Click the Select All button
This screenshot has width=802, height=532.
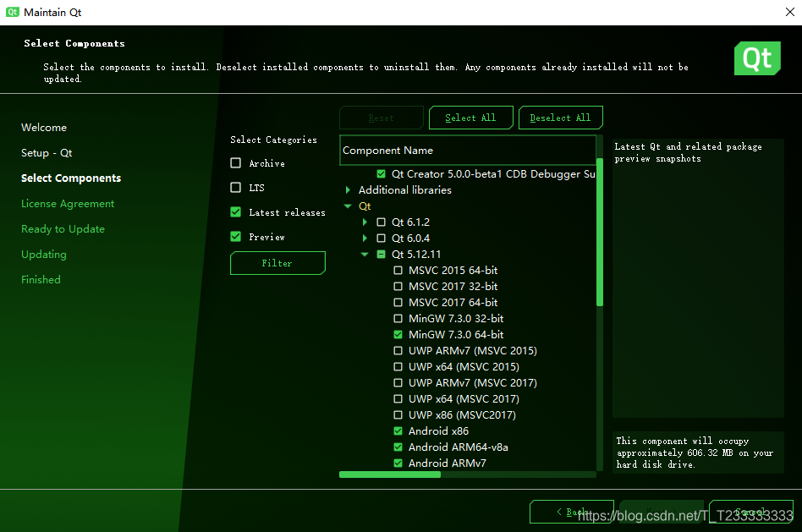[x=470, y=118]
